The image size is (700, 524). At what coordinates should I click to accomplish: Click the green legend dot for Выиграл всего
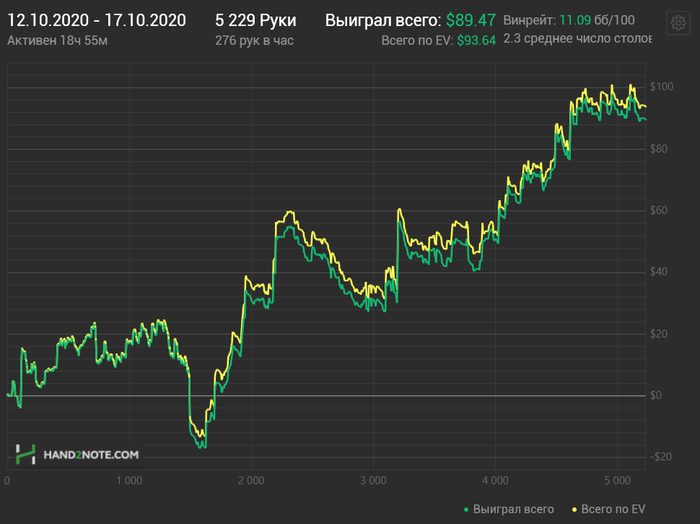tap(466, 510)
